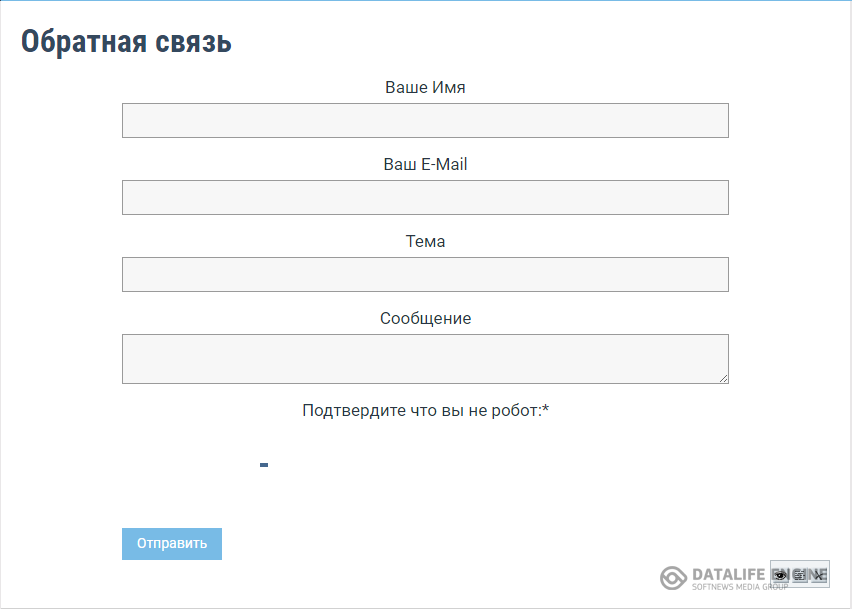852x609 pixels.
Task: Focus the Ваше Имя input field
Action: click(425, 120)
